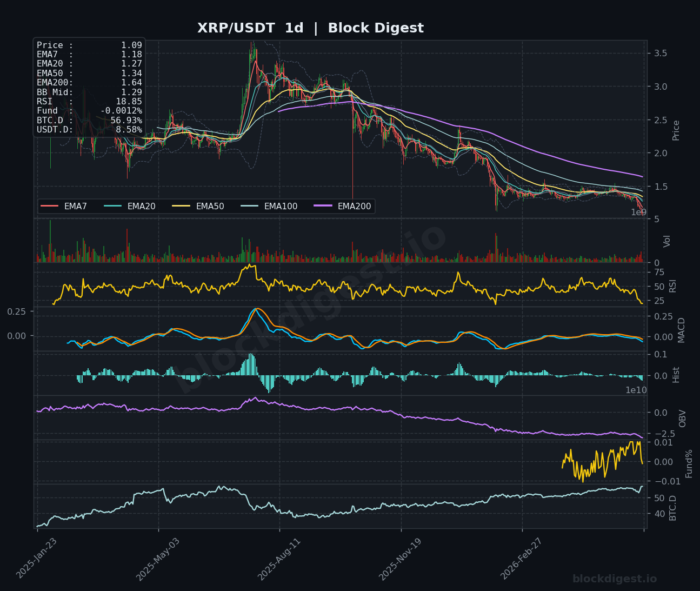The width and height of the screenshot is (700, 591).
Task: Click the 25 tick on RSI axis
Action: [659, 301]
